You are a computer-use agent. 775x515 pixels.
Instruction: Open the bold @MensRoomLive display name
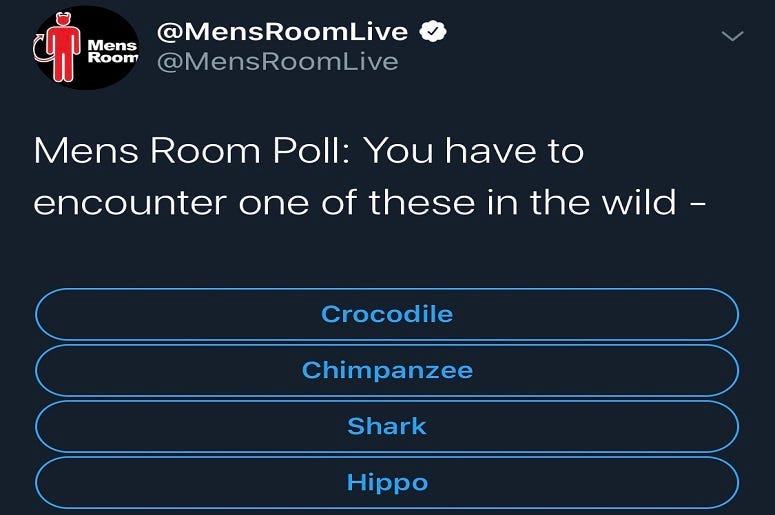point(282,32)
